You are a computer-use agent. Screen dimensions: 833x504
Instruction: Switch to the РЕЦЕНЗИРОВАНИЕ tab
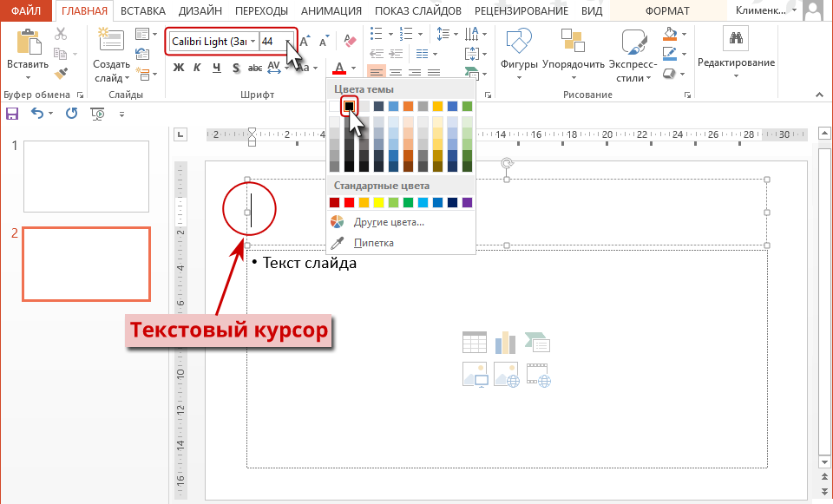521,10
